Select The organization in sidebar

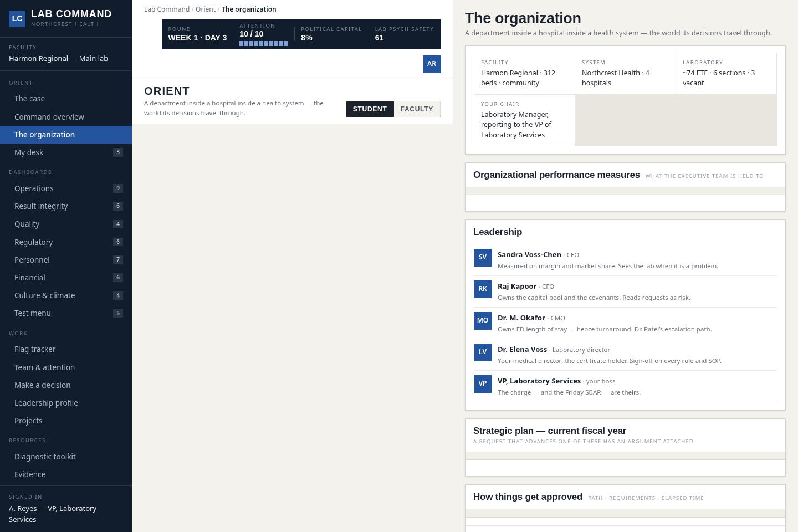pos(66,135)
